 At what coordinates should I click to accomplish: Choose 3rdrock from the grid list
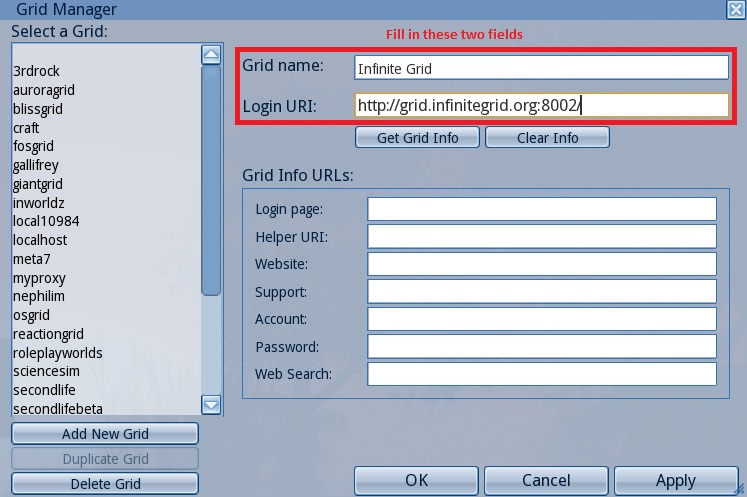(x=34, y=72)
